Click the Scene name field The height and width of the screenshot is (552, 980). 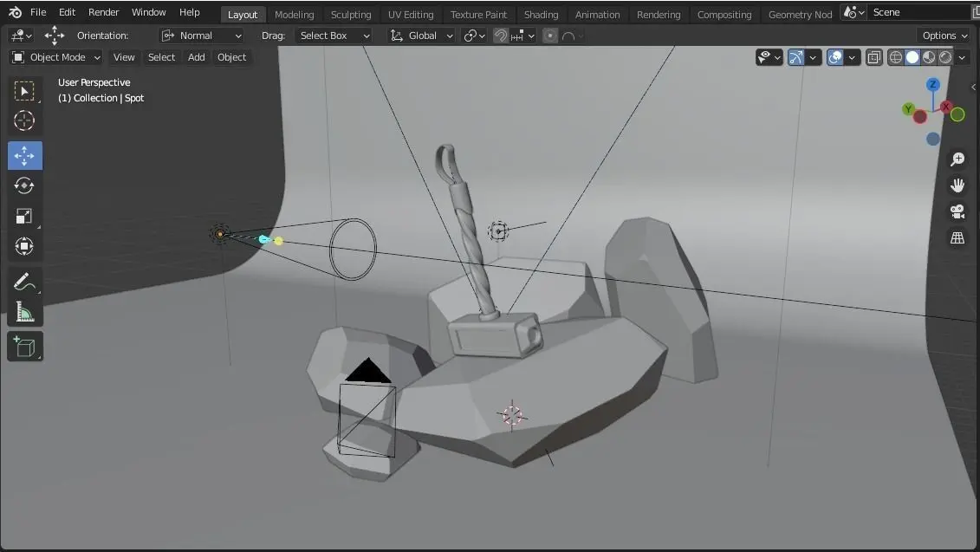click(918, 12)
